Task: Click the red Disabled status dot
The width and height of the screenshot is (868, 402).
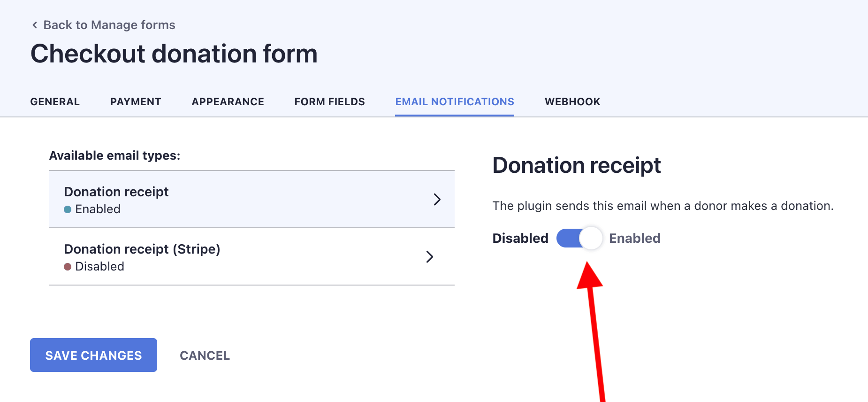Action: click(68, 267)
